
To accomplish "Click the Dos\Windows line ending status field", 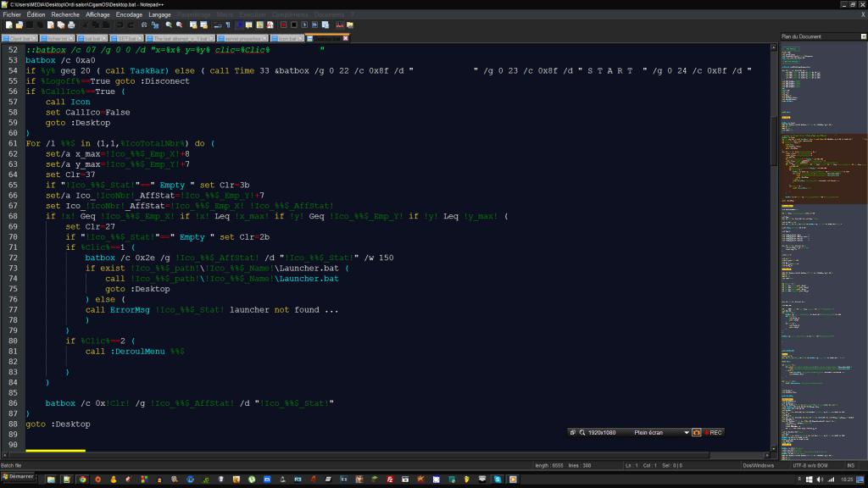I will (x=758, y=466).
